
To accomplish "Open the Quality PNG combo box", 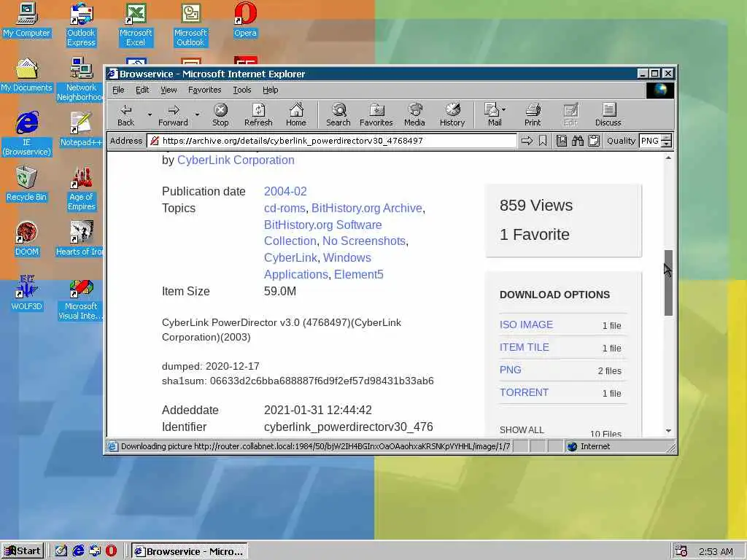I will (650, 141).
